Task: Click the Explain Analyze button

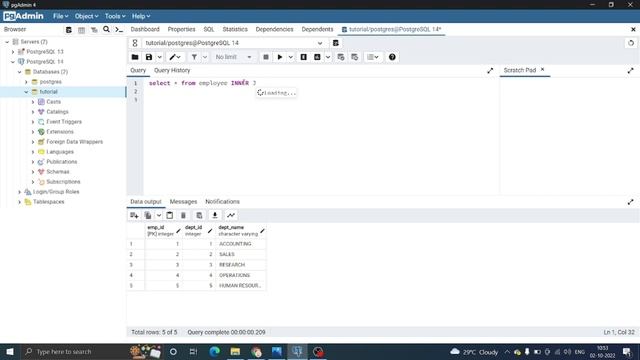Action: click(x=317, y=57)
